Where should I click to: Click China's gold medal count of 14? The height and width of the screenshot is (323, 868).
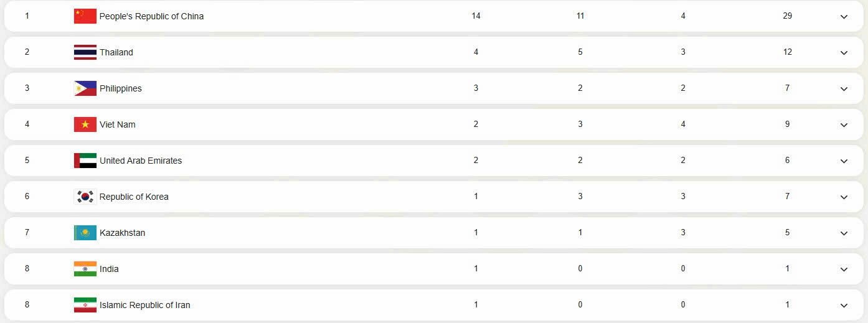[476, 16]
